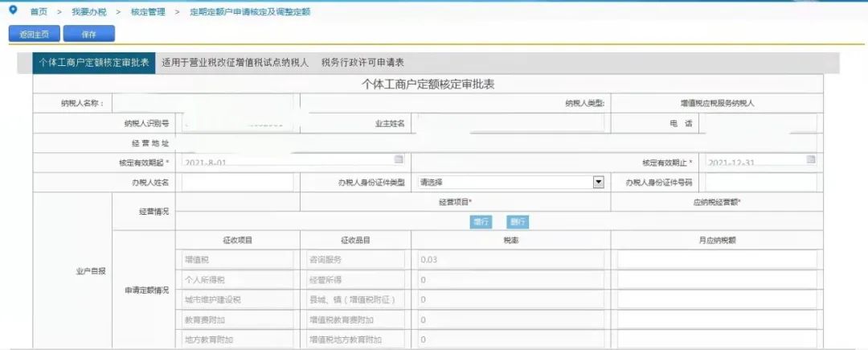868x350 pixels.
Task: Click the 增值税 征收项目 field
Action: click(237, 259)
